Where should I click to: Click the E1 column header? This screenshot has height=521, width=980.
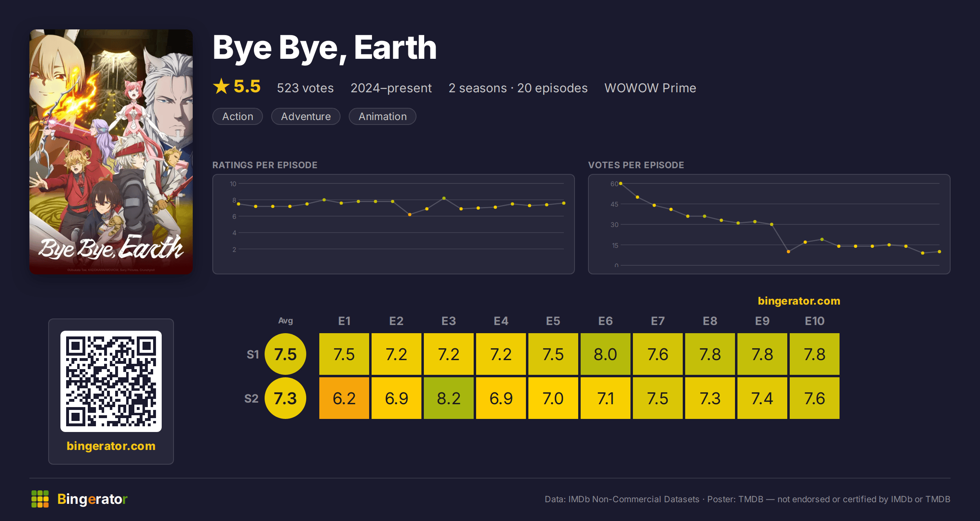(344, 321)
